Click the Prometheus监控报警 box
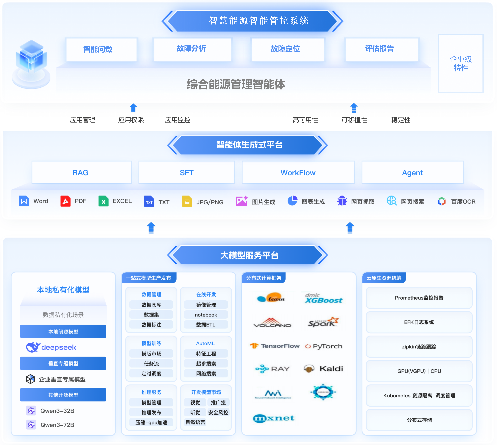This screenshot has height=448, width=497. pos(419,298)
